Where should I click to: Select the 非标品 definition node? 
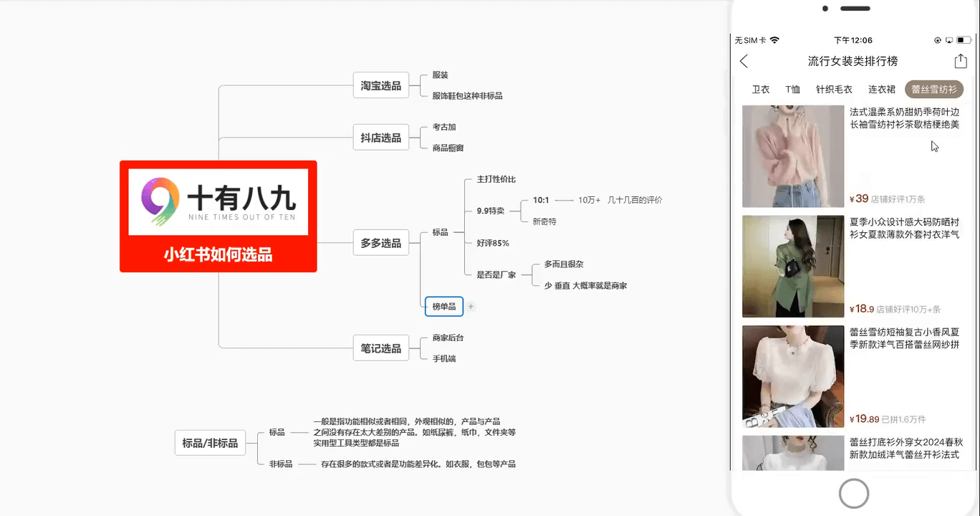281,464
